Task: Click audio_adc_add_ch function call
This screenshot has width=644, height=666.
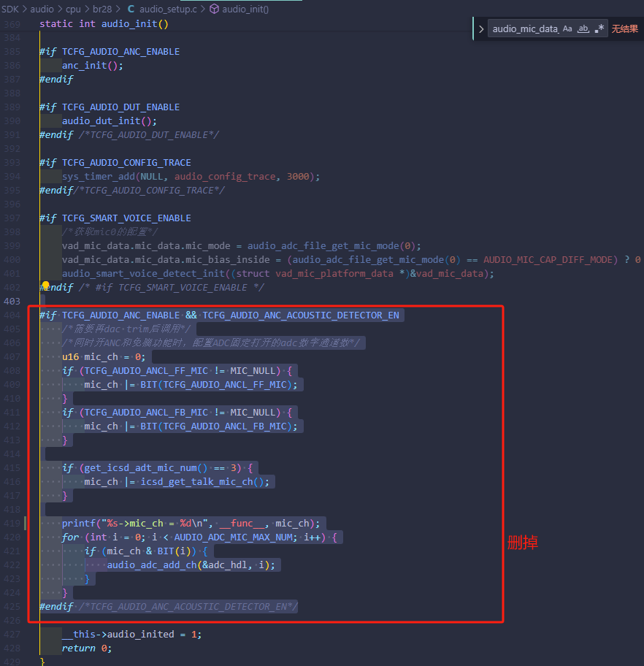Action: (x=152, y=565)
